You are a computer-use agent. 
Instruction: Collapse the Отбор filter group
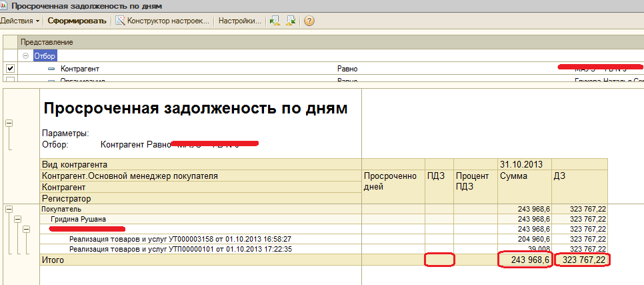pyautogui.click(x=27, y=56)
